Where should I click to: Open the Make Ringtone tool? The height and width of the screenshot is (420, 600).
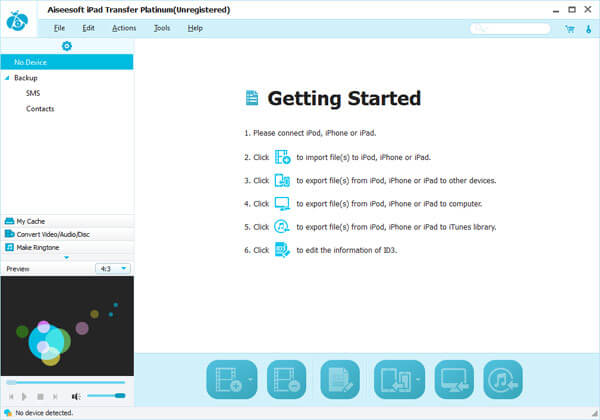[x=67, y=247]
